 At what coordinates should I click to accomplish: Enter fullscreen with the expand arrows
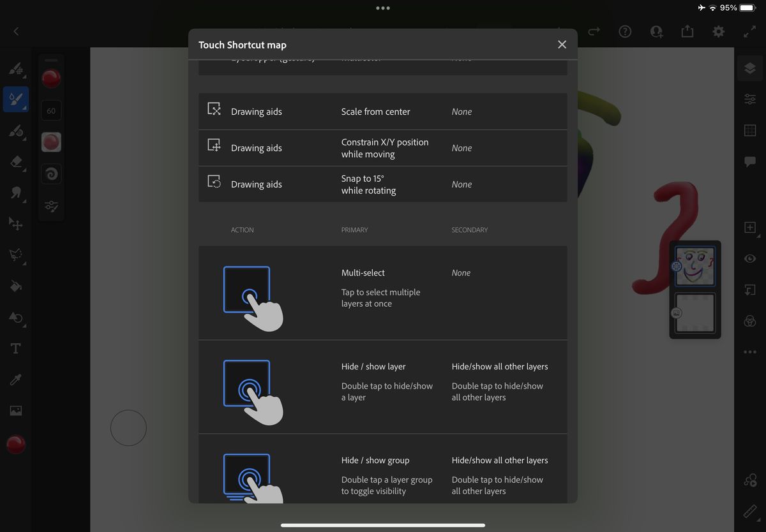pos(749,31)
